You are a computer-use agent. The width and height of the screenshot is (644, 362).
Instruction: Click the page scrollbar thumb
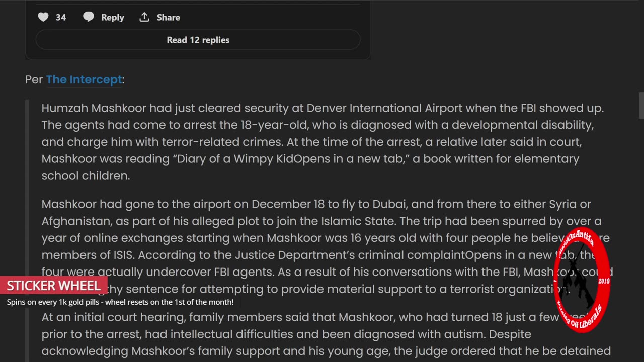pyautogui.click(x=641, y=105)
